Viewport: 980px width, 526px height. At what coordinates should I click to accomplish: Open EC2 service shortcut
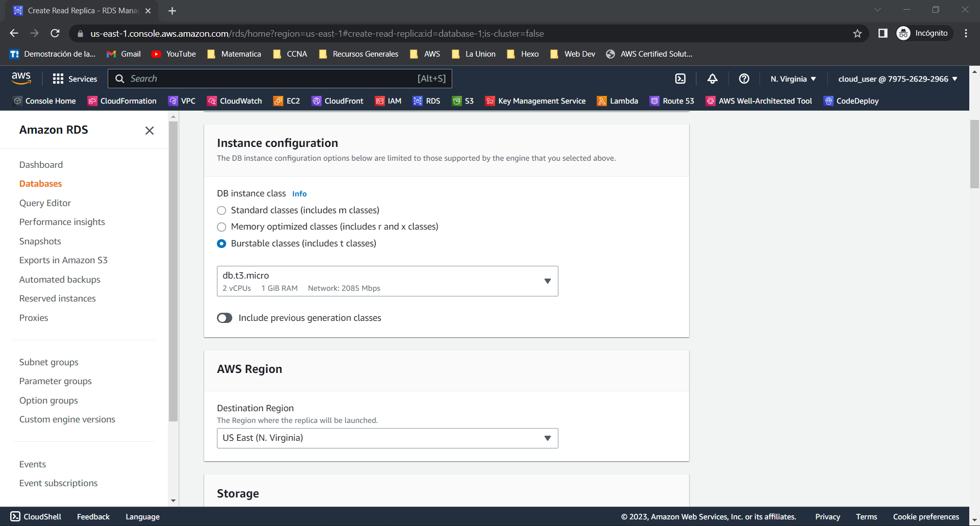point(287,101)
